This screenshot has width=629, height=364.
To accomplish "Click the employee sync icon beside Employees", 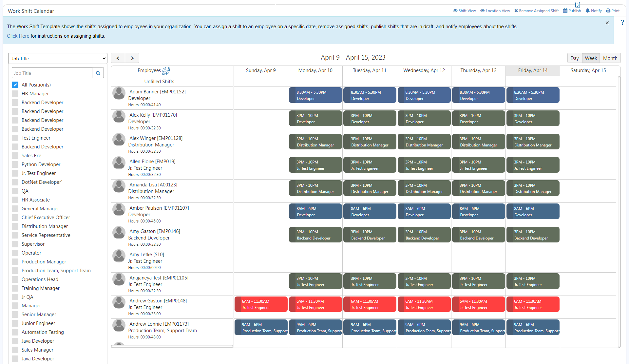I will (x=166, y=71).
